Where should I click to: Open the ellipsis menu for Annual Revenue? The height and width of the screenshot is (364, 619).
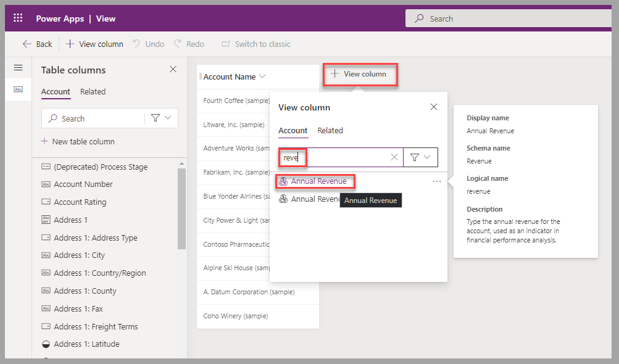coord(436,181)
